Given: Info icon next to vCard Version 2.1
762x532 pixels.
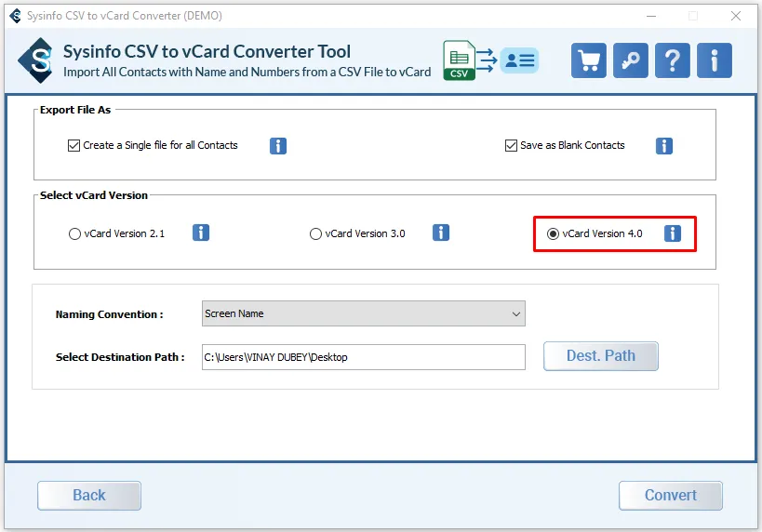Looking at the screenshot, I should click(201, 233).
